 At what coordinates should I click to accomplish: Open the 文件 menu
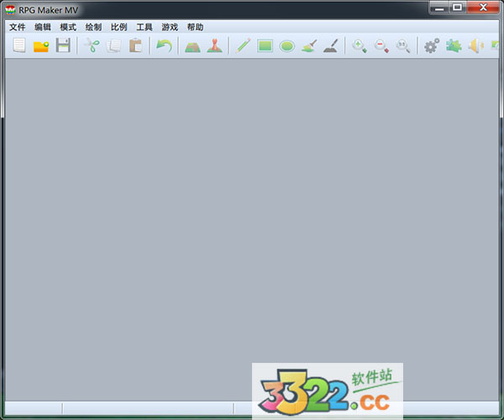[17, 28]
